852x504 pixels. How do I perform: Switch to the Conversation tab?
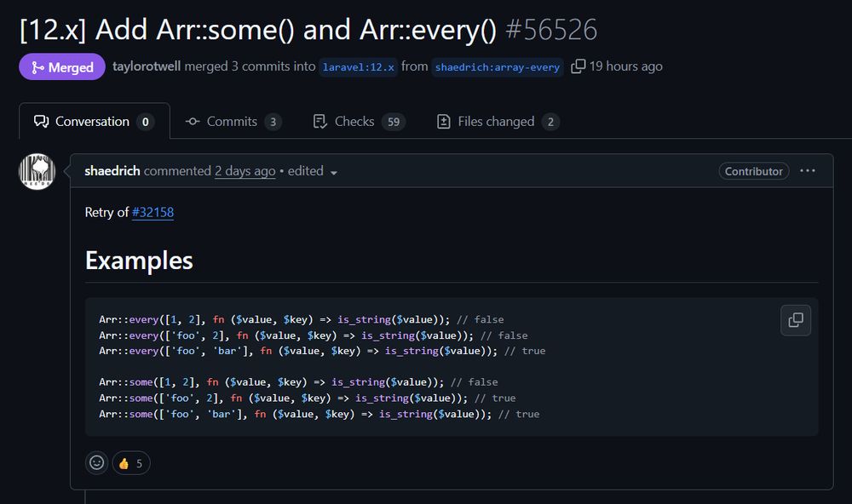point(94,121)
